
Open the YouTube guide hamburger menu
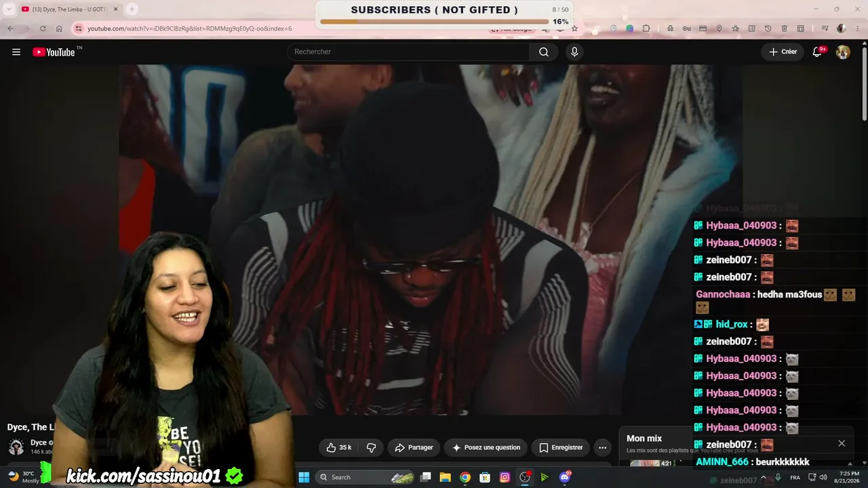coord(16,52)
